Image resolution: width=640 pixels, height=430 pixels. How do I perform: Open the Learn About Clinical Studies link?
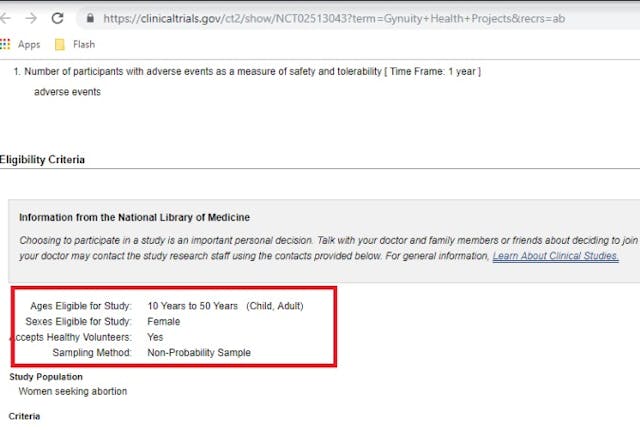[x=555, y=256]
